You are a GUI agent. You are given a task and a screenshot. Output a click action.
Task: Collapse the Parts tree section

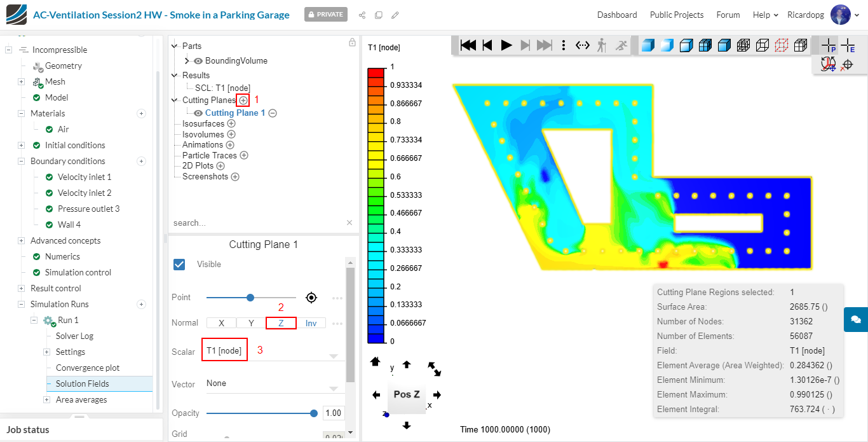coord(175,46)
